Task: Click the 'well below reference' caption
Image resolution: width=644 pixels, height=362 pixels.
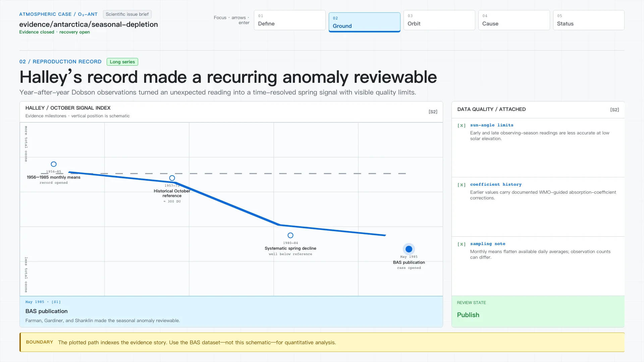Action: (x=290, y=254)
